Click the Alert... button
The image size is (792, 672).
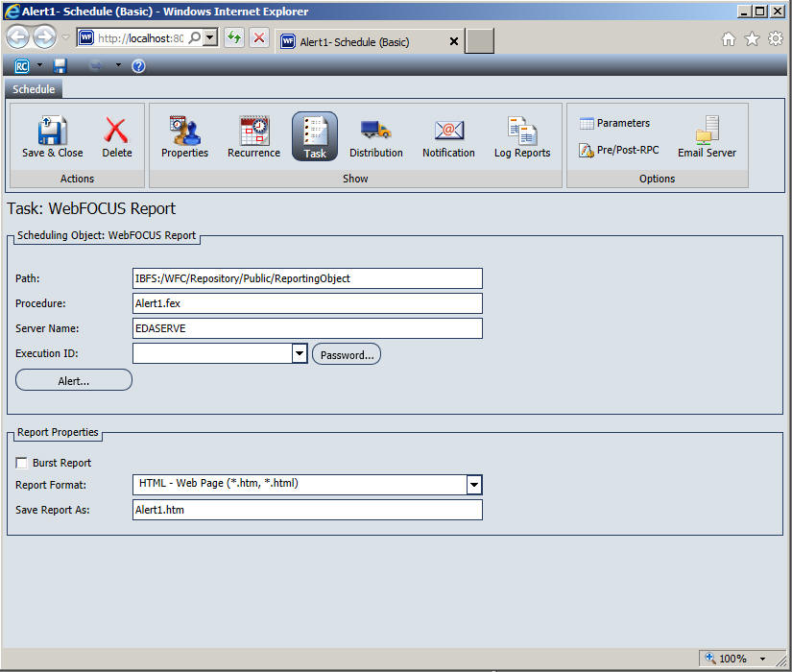(x=74, y=380)
